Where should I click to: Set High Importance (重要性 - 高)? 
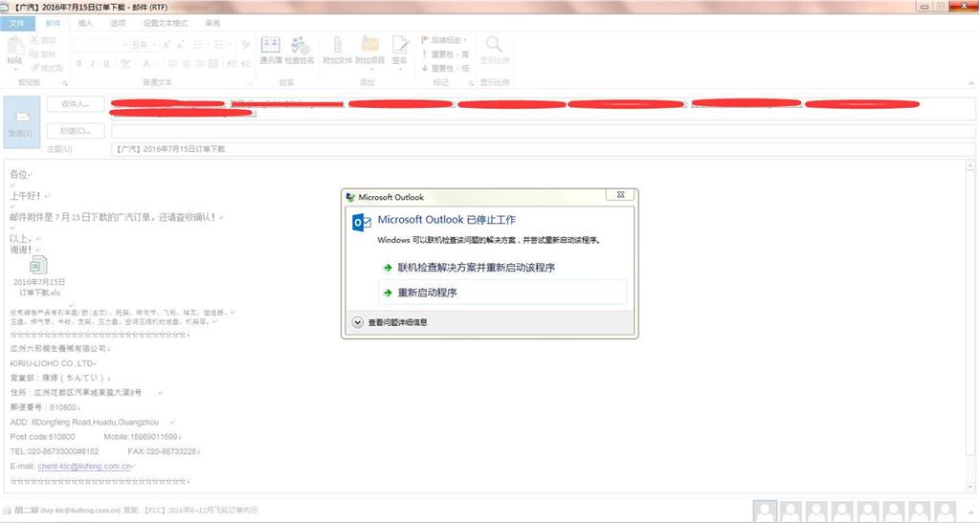[446, 54]
